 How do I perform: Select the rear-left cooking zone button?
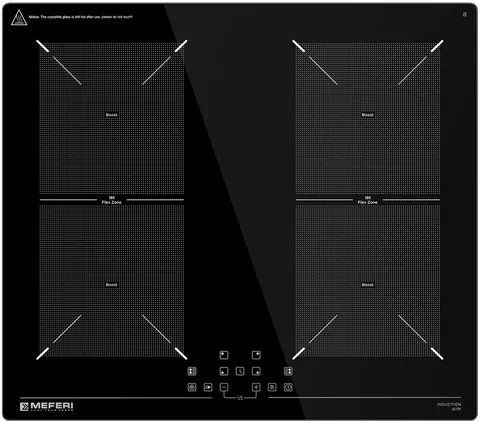[x=224, y=355]
